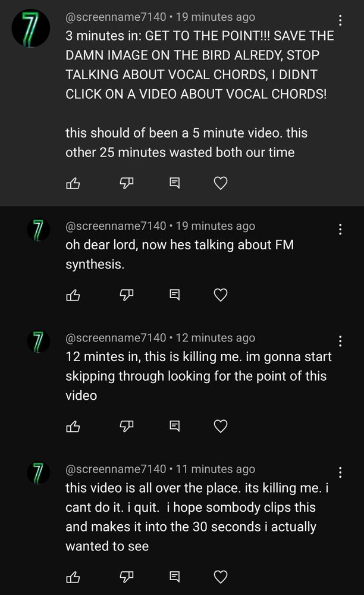
Task: Tap the large green 7 avatar
Action: 31,29
